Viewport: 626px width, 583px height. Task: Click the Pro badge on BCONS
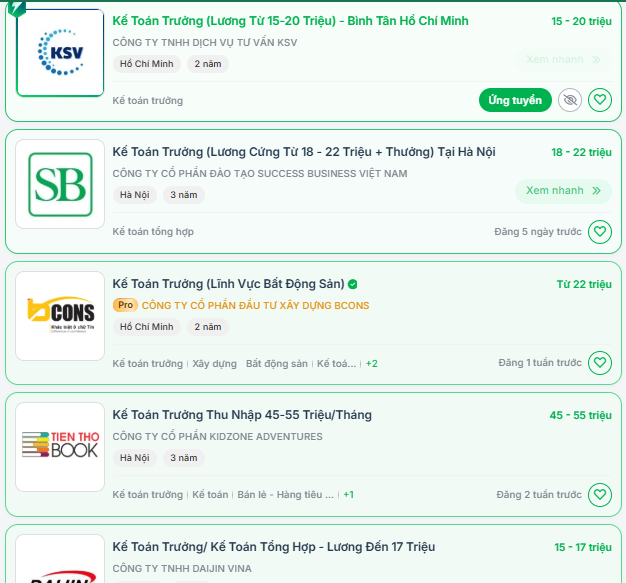pos(125,305)
